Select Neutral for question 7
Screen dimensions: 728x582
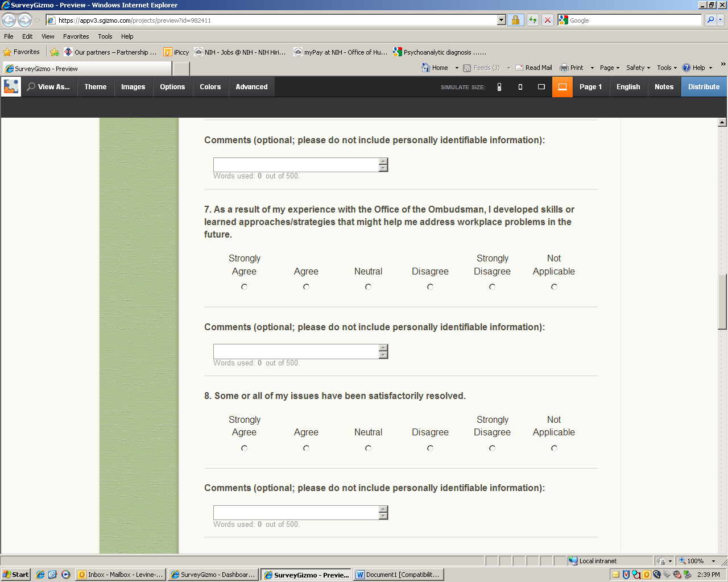tap(369, 287)
